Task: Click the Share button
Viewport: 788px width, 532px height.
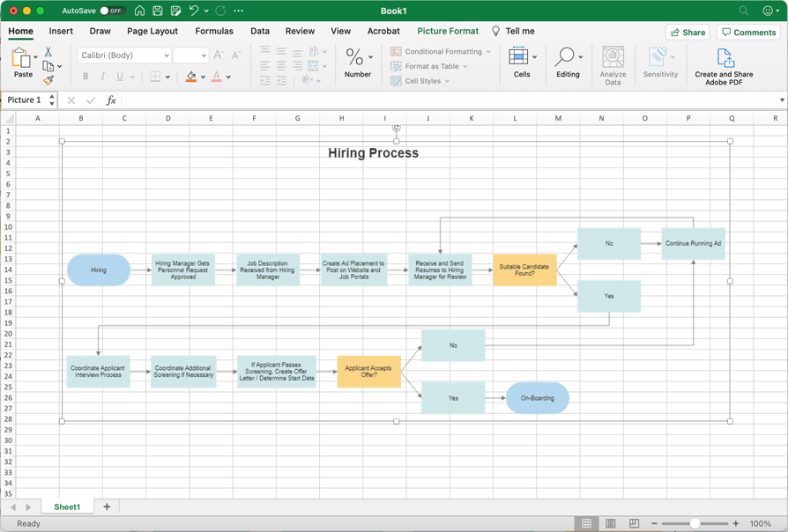Action: (x=688, y=31)
